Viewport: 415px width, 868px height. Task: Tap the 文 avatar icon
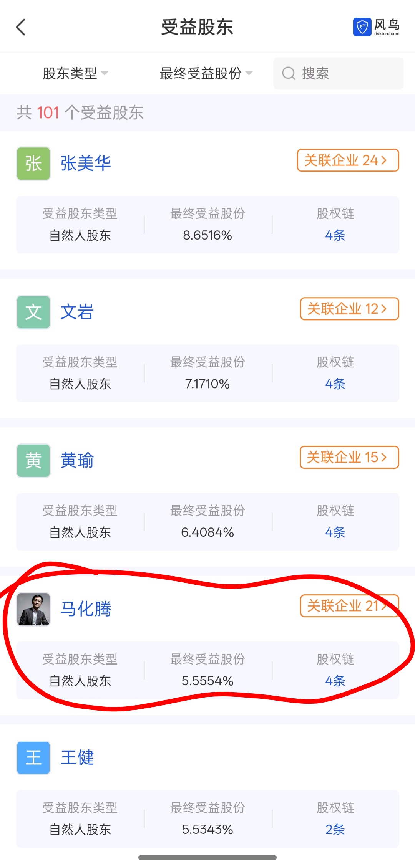pos(33,312)
